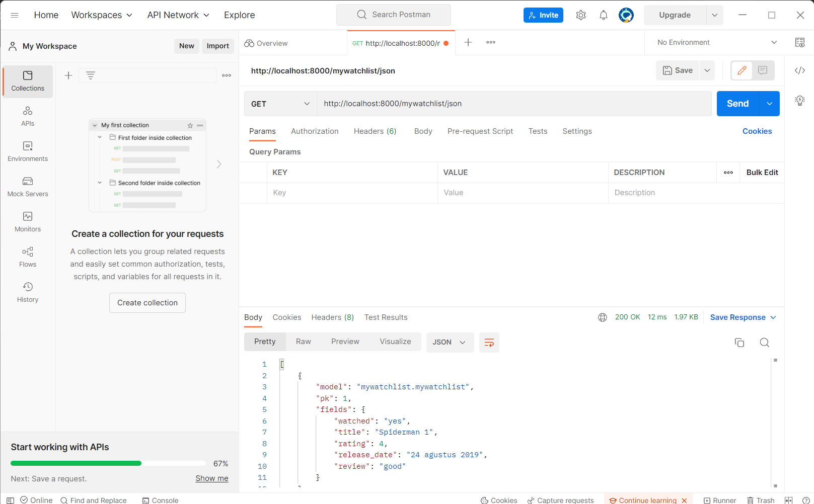
Task: Search within the response body
Action: point(764,342)
